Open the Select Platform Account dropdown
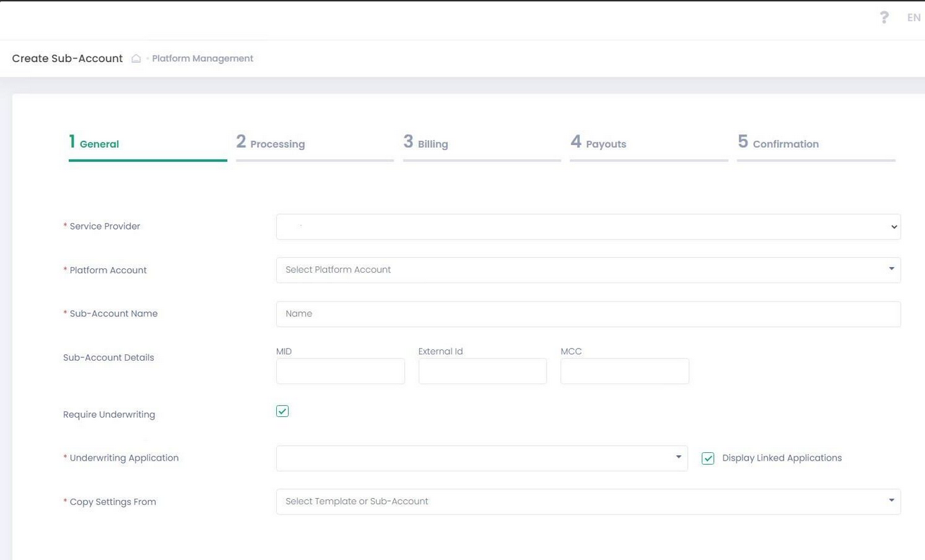Viewport: 925px width, 560px height. pos(588,270)
